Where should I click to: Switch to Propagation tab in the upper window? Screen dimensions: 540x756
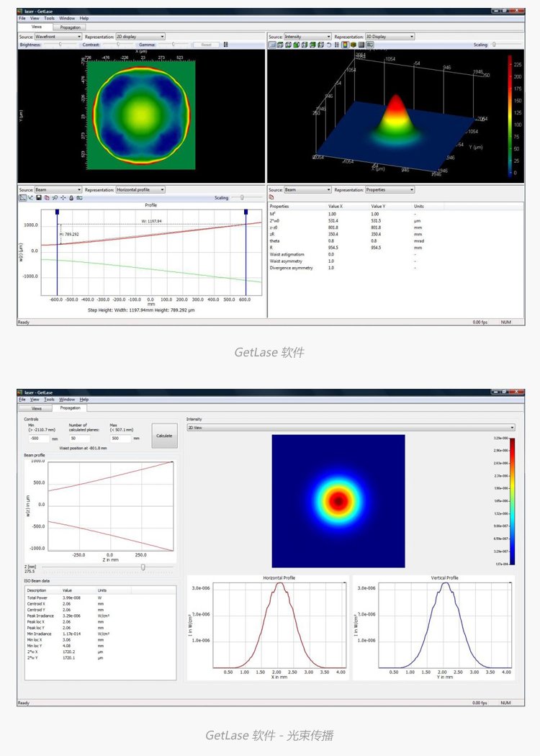tap(73, 27)
